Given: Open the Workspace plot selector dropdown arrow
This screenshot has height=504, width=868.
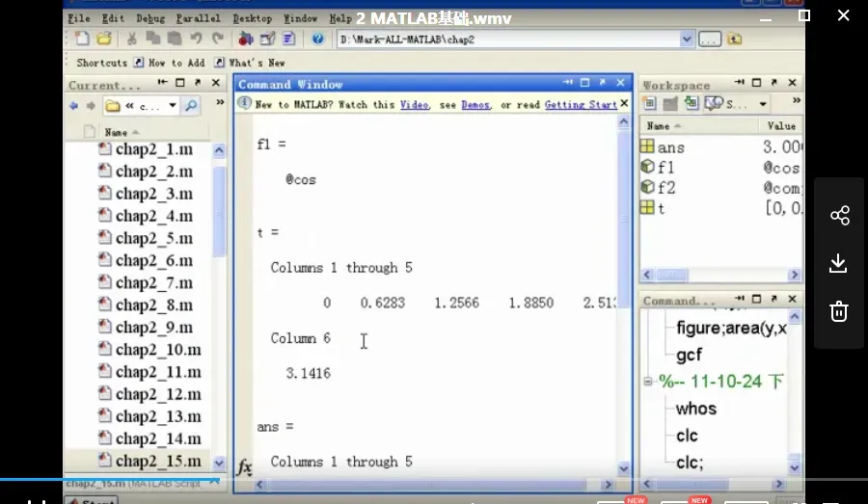Looking at the screenshot, I should [763, 104].
